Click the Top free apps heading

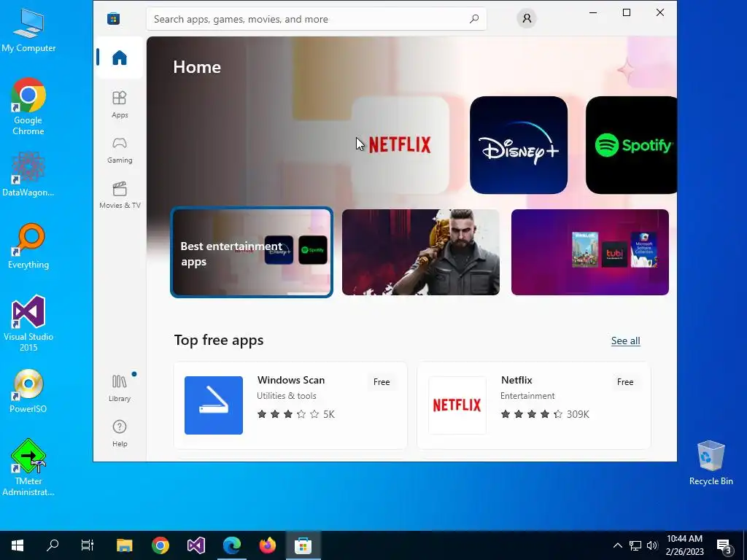(x=219, y=340)
